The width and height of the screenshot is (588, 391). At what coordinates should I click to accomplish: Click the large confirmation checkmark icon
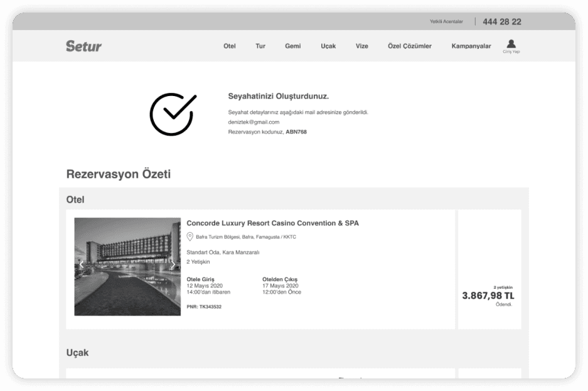173,114
